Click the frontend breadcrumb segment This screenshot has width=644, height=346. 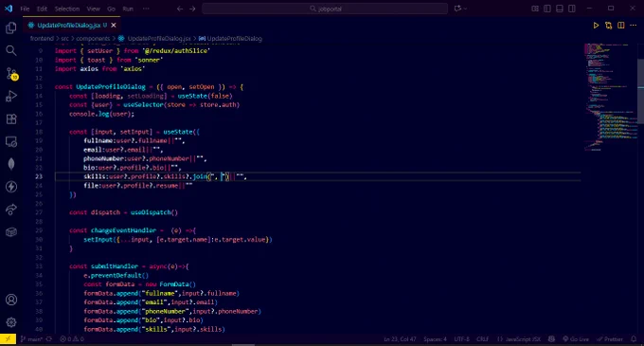coord(42,39)
